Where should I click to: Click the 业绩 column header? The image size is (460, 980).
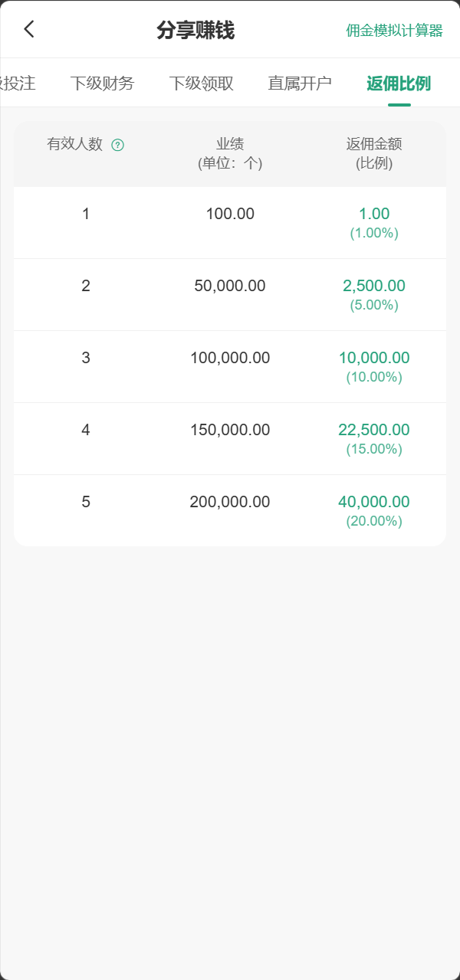tap(230, 153)
